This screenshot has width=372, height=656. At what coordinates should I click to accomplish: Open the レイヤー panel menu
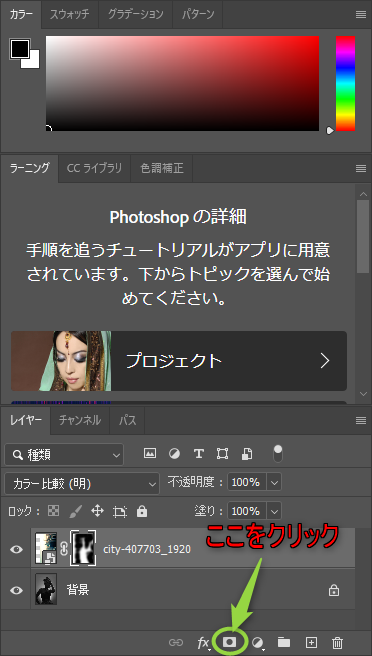(x=361, y=420)
